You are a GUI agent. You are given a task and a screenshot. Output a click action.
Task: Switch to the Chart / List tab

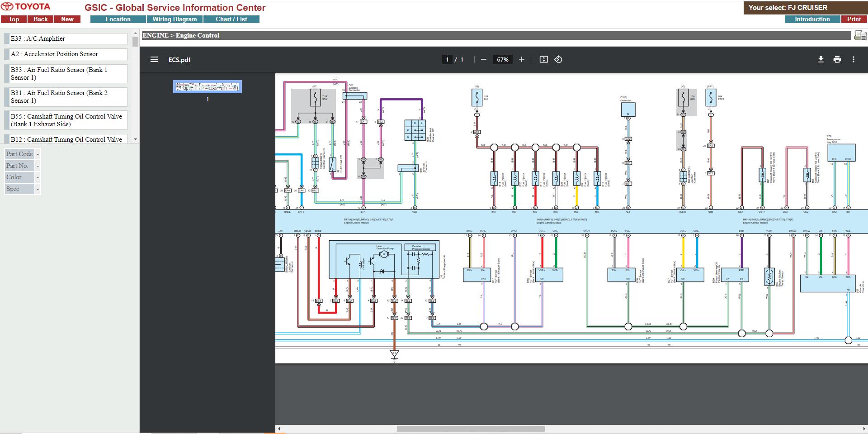(231, 19)
